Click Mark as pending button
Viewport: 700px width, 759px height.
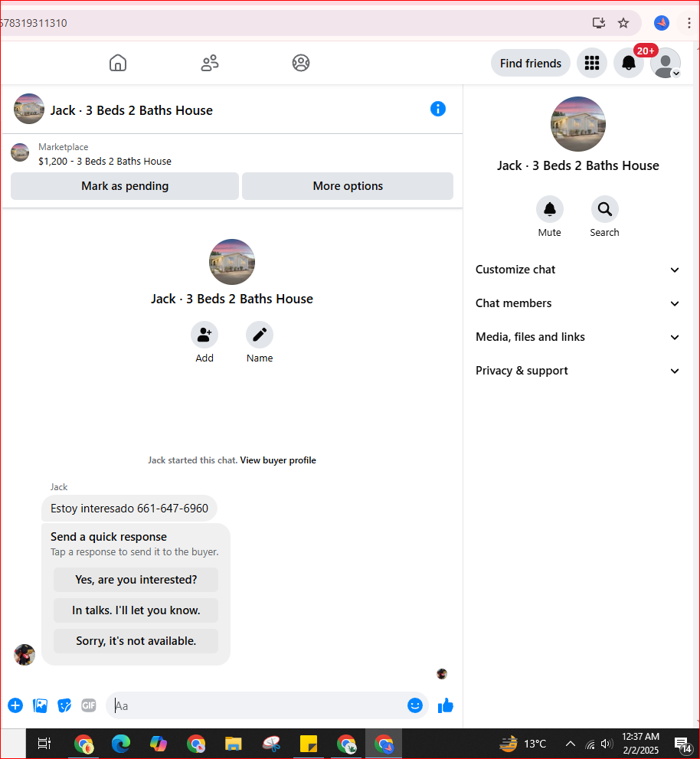click(125, 186)
